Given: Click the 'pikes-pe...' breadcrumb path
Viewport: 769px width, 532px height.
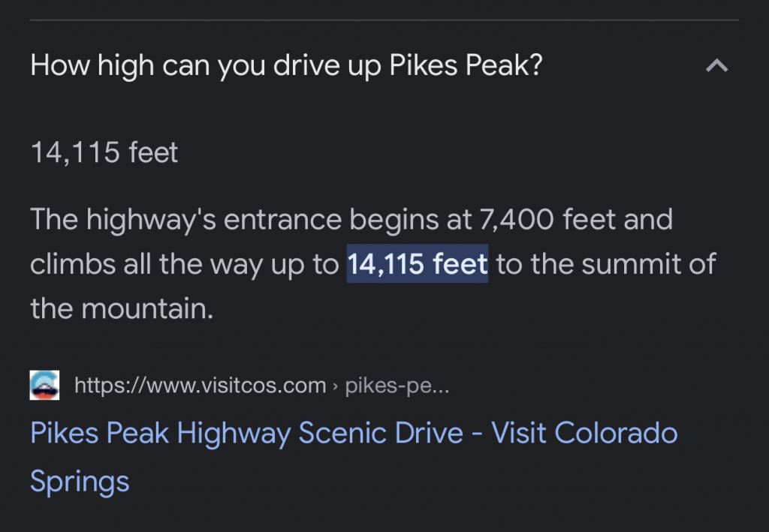Looking at the screenshot, I should [397, 386].
